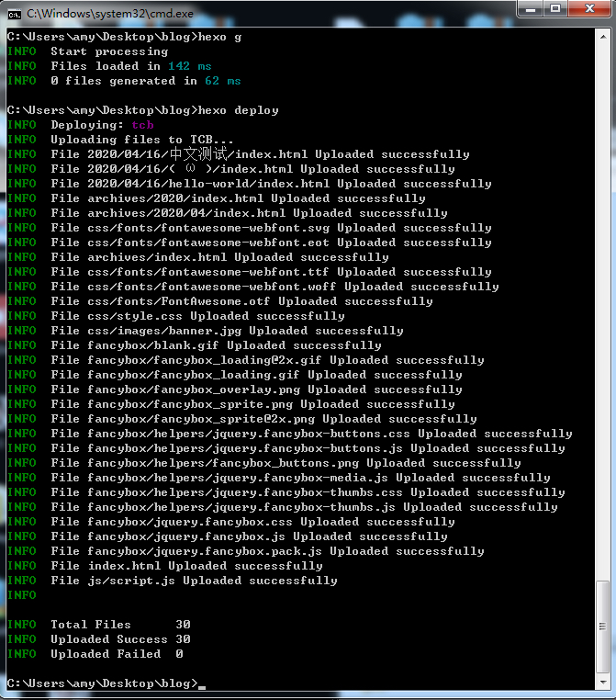This screenshot has width=616, height=700.
Task: Click the 'Uploaded Failed 0' summary
Action: [95, 654]
